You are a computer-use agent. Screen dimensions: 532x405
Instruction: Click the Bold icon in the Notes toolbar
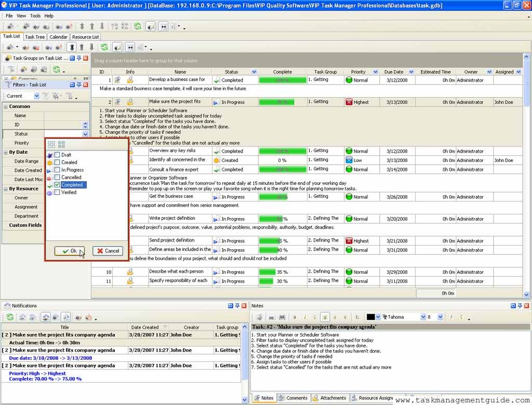point(295,317)
